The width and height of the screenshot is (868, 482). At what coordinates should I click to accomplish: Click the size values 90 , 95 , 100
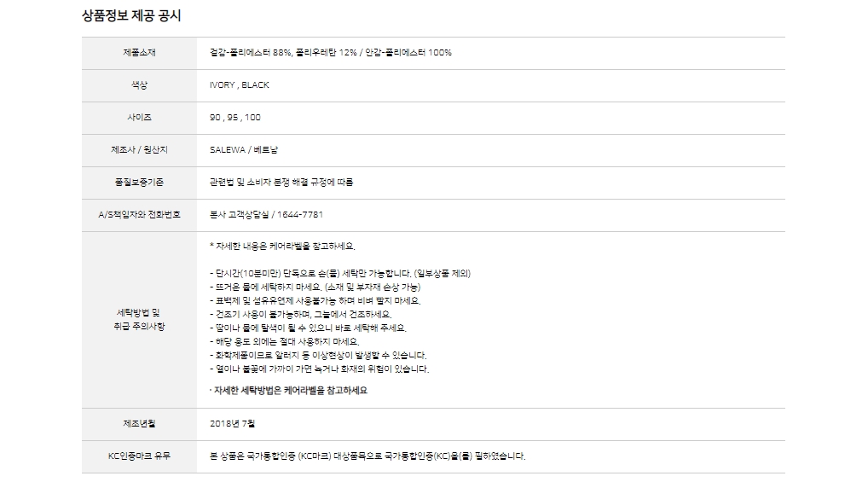[x=235, y=118]
